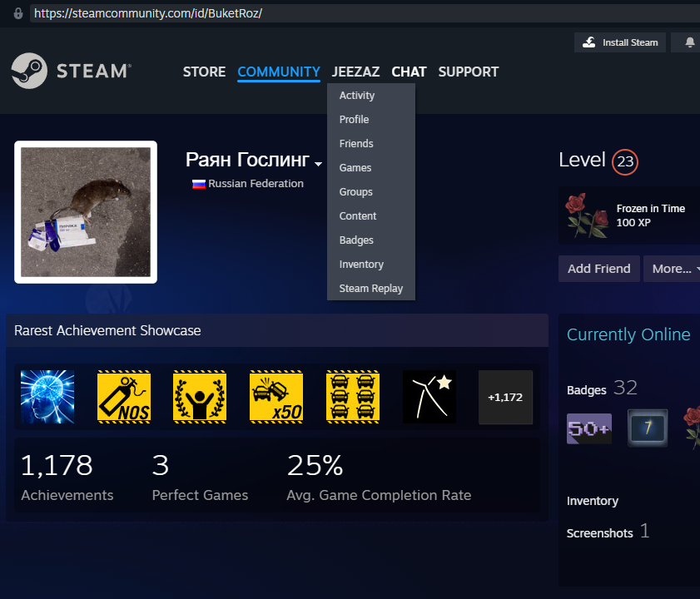Open the JEEZAZ menu
Image resolution: width=700 pixels, height=599 pixels.
pos(355,72)
